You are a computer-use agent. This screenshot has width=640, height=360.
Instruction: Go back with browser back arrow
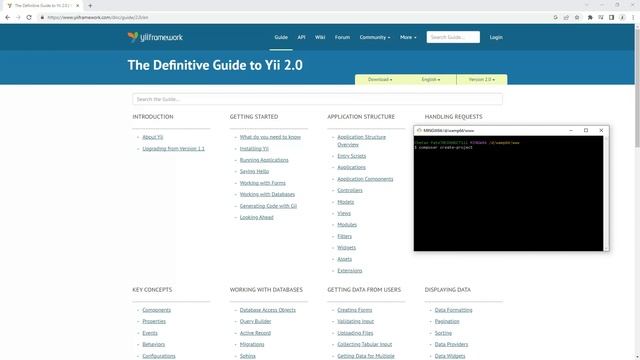(7, 18)
